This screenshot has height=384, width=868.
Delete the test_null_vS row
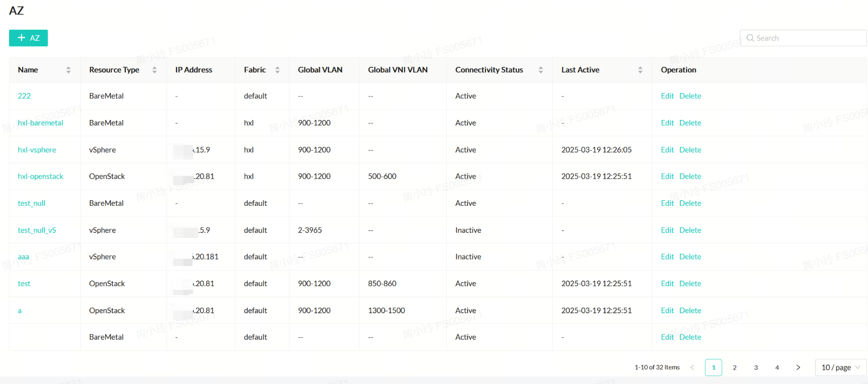click(x=690, y=230)
